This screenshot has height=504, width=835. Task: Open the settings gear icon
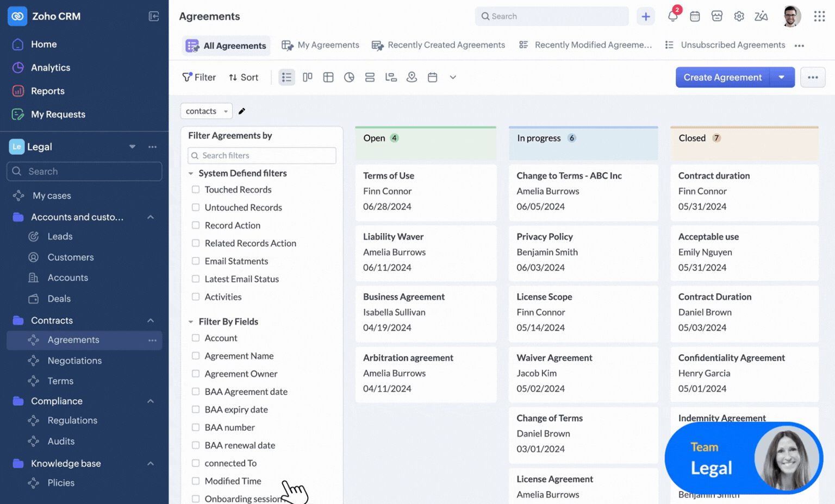739,16
